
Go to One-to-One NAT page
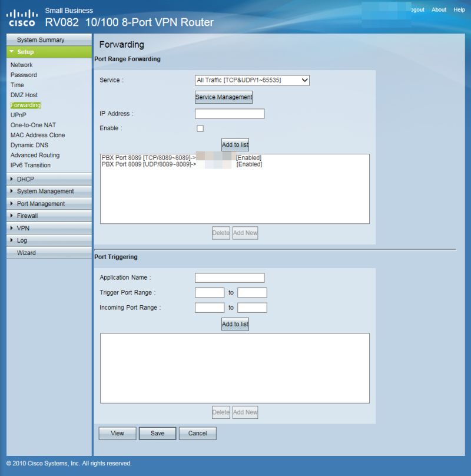(x=33, y=125)
